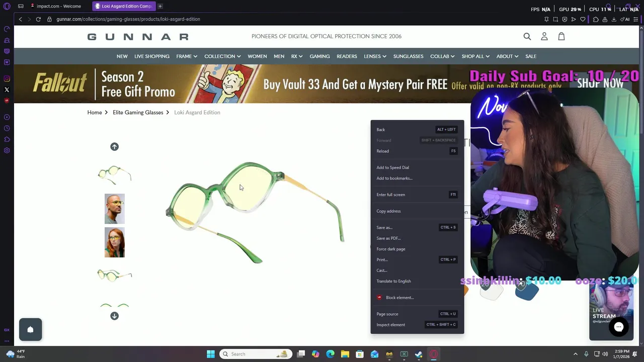Screen dimensions: 644x362
Task: Choose Force dark page option
Action: click(417, 249)
